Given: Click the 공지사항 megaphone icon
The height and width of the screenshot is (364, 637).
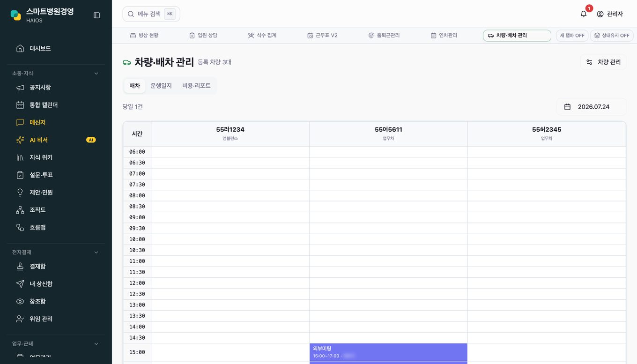Looking at the screenshot, I should click(x=20, y=88).
